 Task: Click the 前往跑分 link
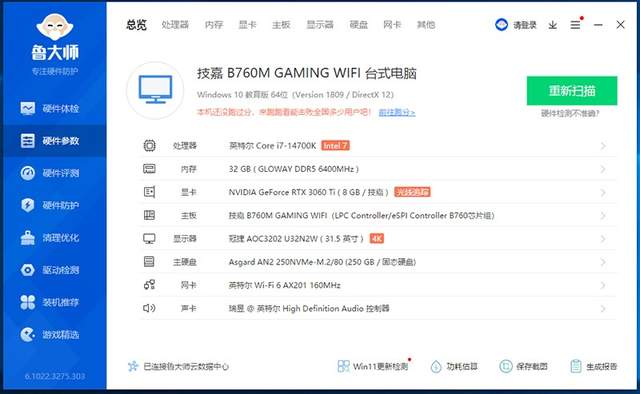click(397, 112)
